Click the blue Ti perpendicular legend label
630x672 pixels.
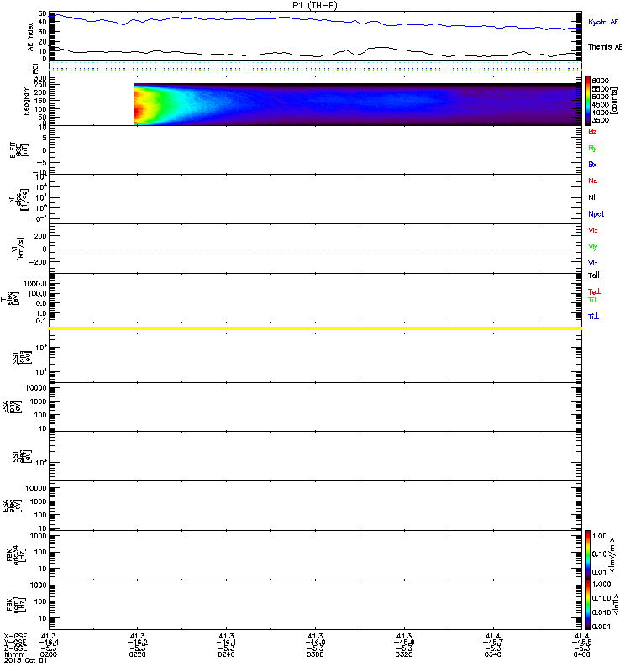pos(593,317)
